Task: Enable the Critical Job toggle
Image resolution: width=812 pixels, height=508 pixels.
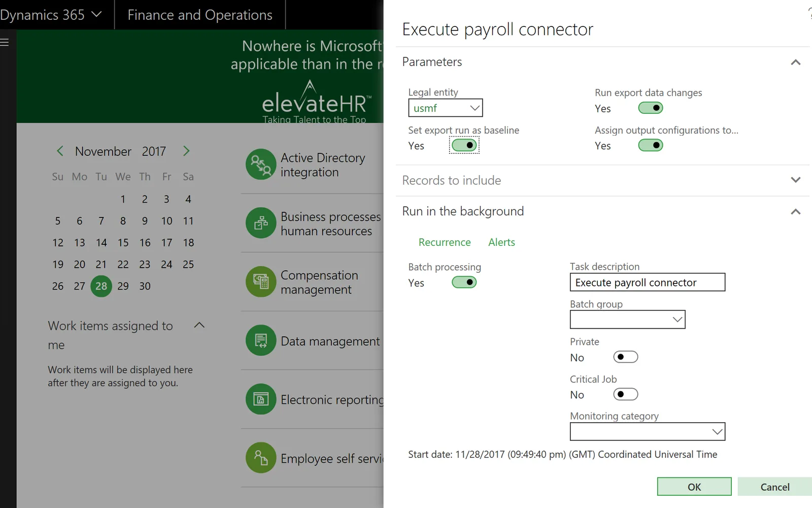Action: 626,394
